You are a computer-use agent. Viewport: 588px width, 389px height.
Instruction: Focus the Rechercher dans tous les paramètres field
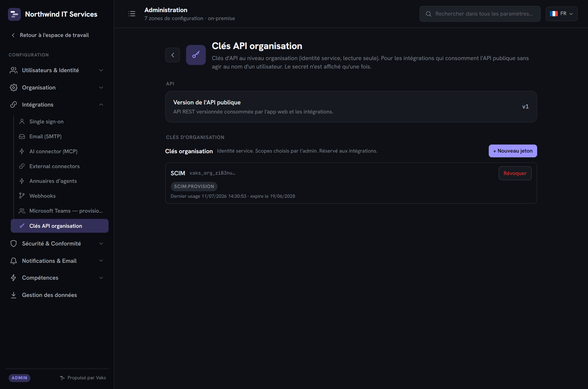[480, 14]
